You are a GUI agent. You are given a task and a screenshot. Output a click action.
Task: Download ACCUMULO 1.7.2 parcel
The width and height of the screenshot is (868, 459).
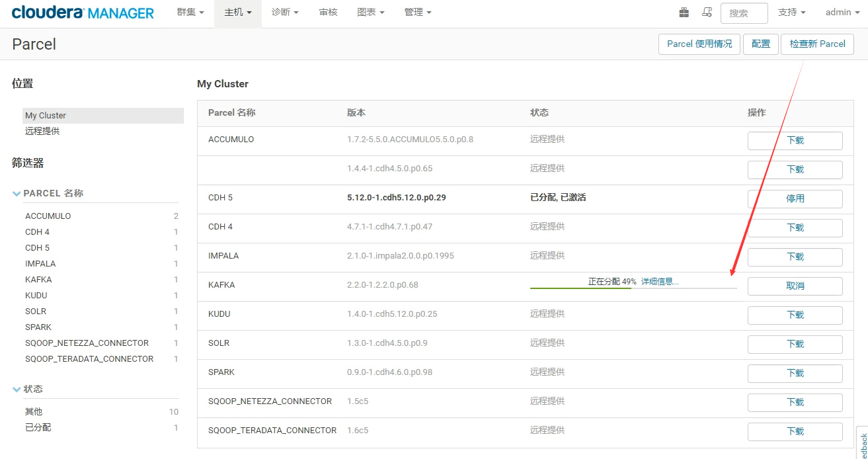(x=795, y=141)
